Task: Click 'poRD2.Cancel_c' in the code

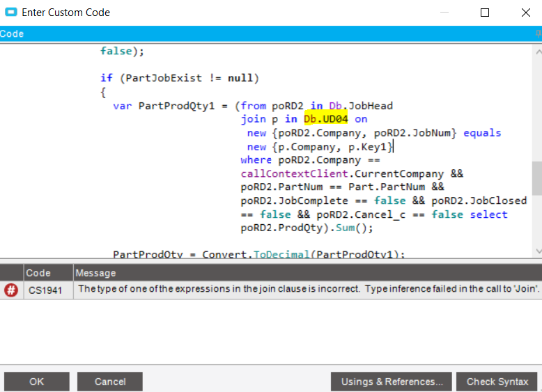Action: [361, 214]
